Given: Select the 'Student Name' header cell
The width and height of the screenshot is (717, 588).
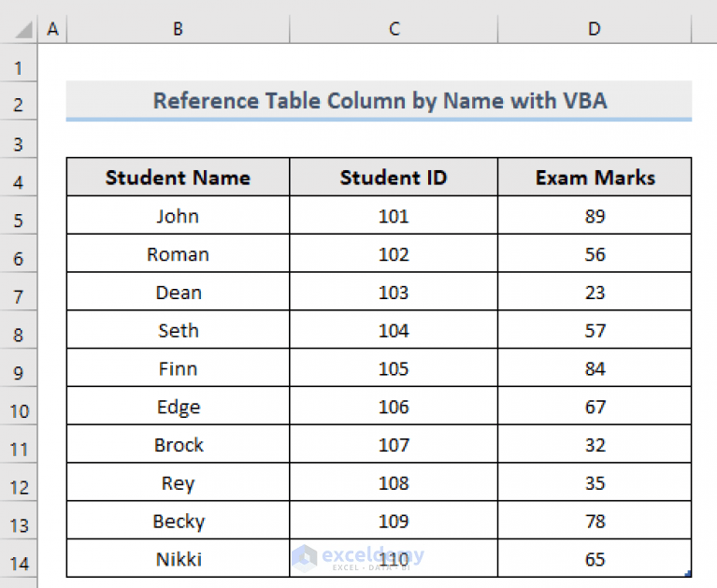Looking at the screenshot, I should (x=178, y=178).
